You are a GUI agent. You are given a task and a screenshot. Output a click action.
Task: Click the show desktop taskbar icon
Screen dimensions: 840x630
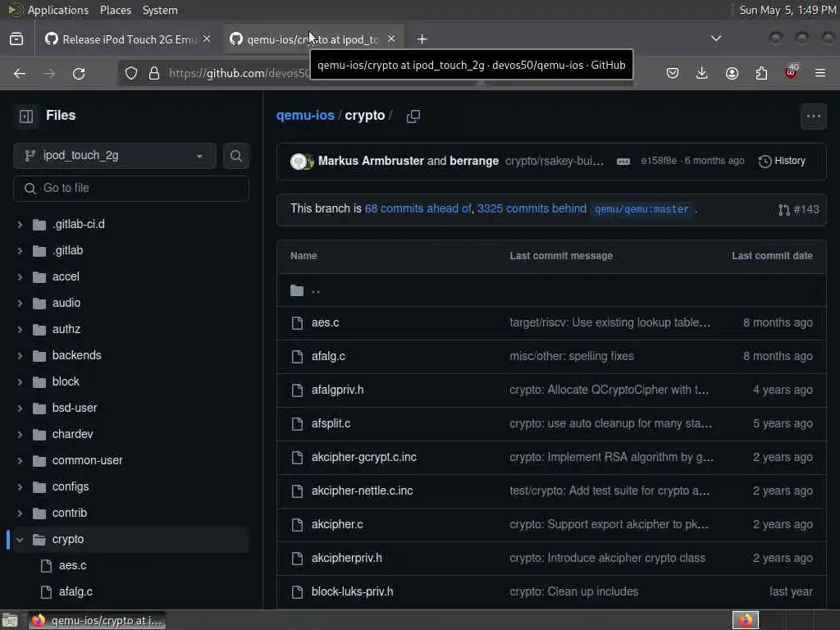(10, 620)
